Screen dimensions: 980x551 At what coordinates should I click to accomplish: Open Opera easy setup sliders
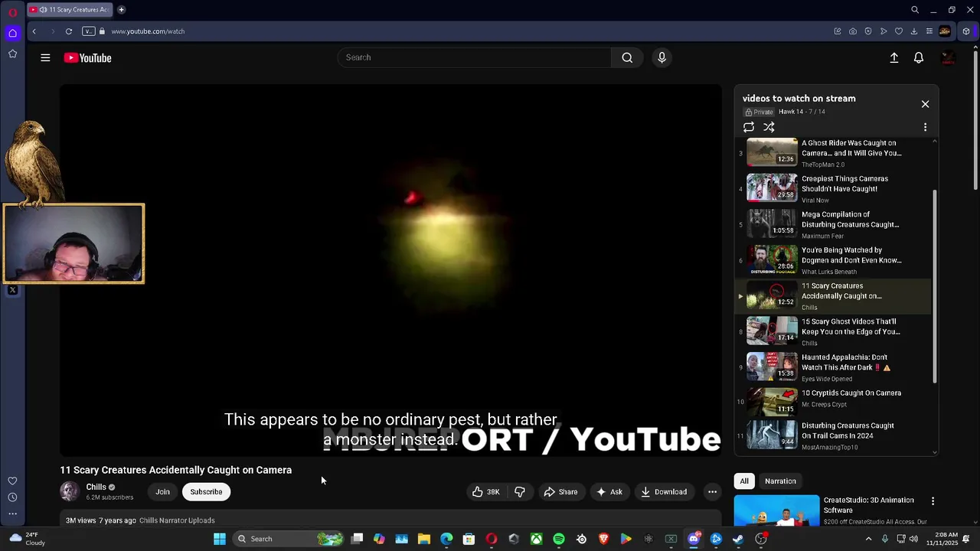point(929,31)
